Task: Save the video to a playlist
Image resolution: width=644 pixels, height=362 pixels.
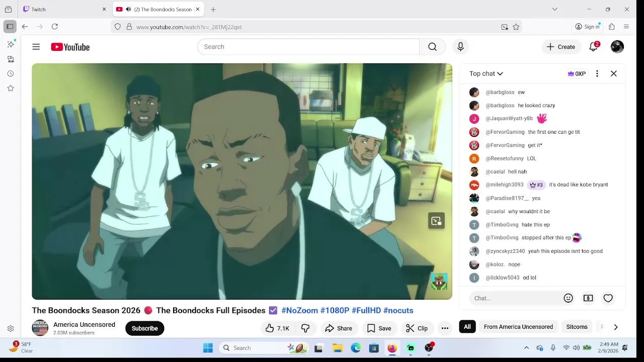Action: [x=379, y=328]
